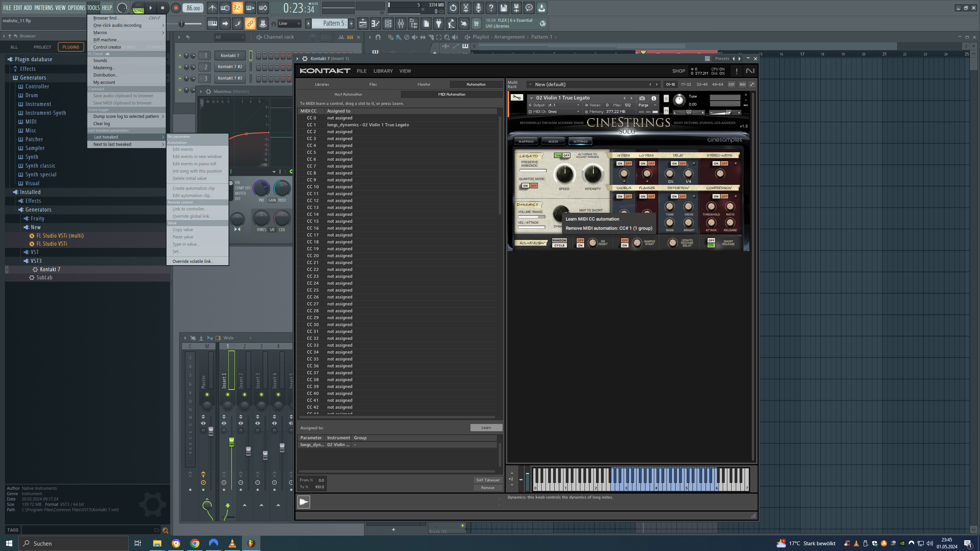The image size is (980, 551).
Task: Select Riff machine from Tools menu
Action: click(x=126, y=40)
